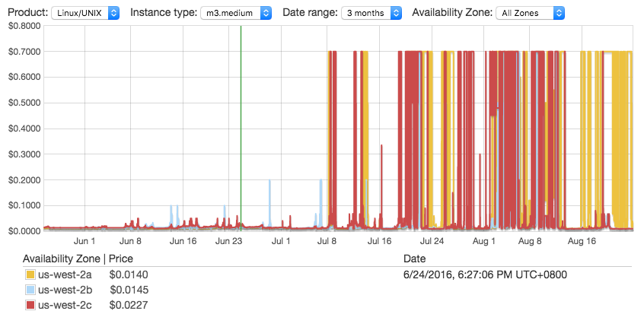Image resolution: width=644 pixels, height=327 pixels.
Task: Click the Aug 16 x-axis label
Action: point(581,241)
